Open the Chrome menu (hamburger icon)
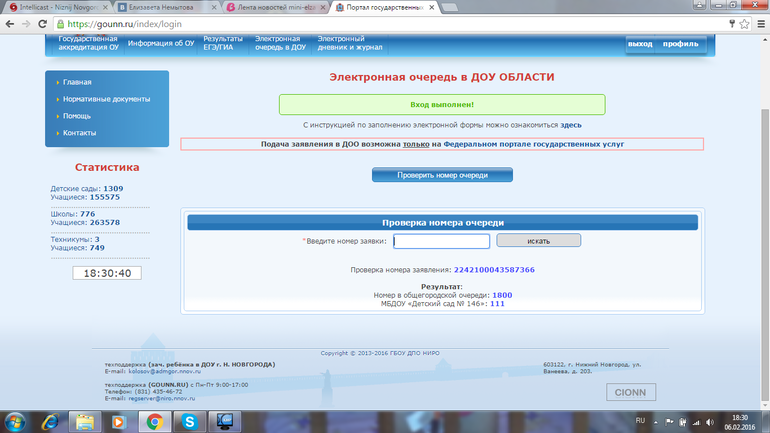This screenshot has width=770, height=433. tap(758, 22)
